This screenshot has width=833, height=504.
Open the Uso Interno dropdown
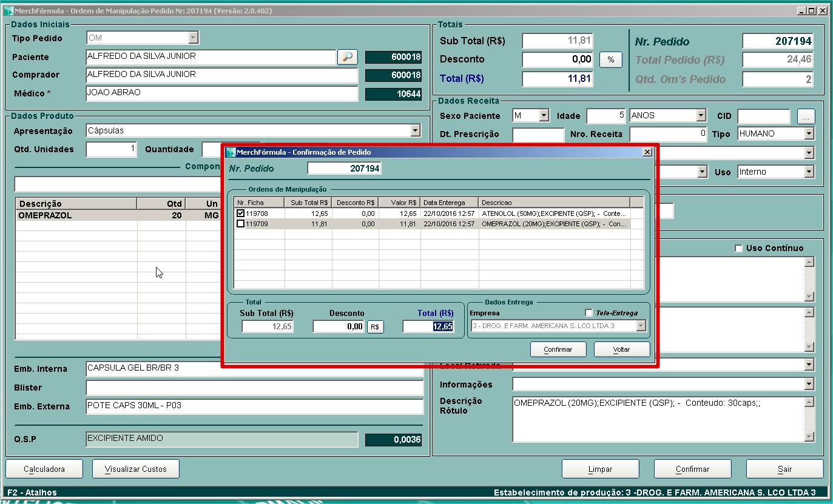(x=808, y=172)
